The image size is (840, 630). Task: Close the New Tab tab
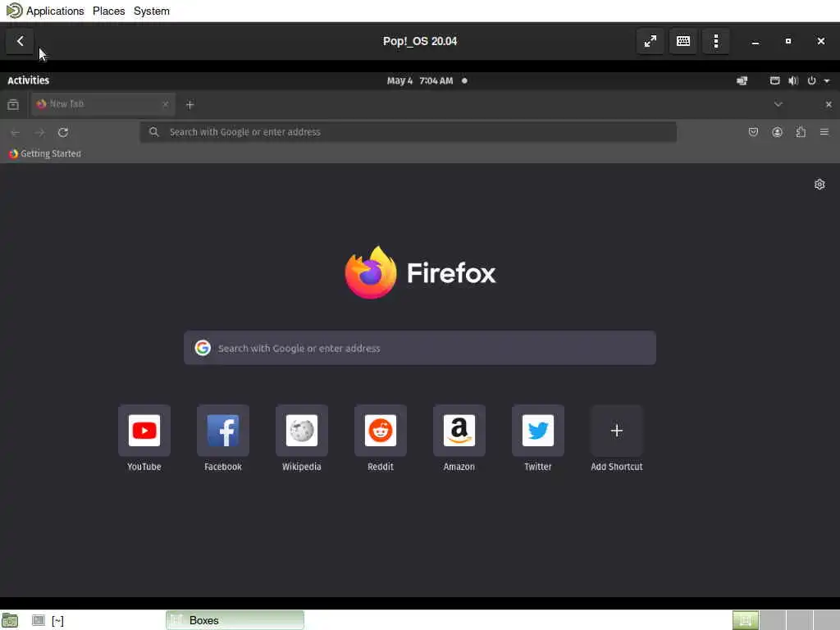click(x=166, y=104)
